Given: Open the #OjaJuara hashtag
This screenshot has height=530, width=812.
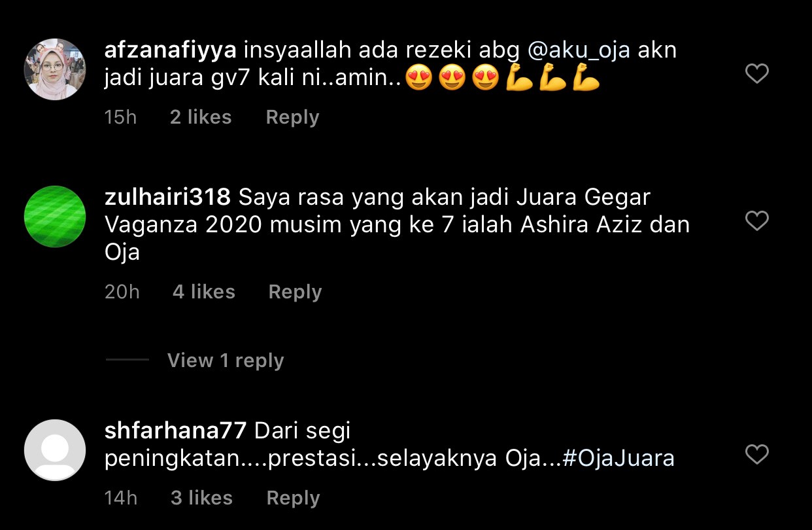Looking at the screenshot, I should [x=618, y=459].
